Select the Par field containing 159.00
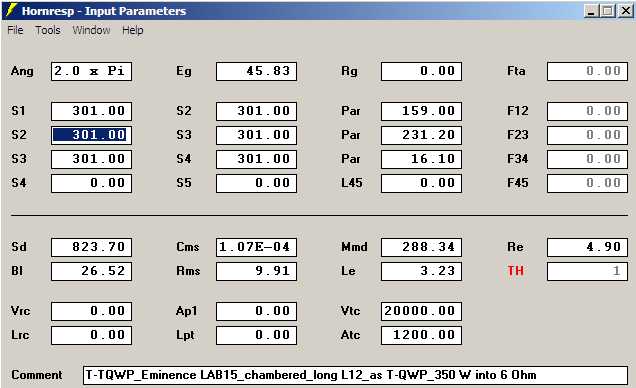 pyautogui.click(x=421, y=111)
